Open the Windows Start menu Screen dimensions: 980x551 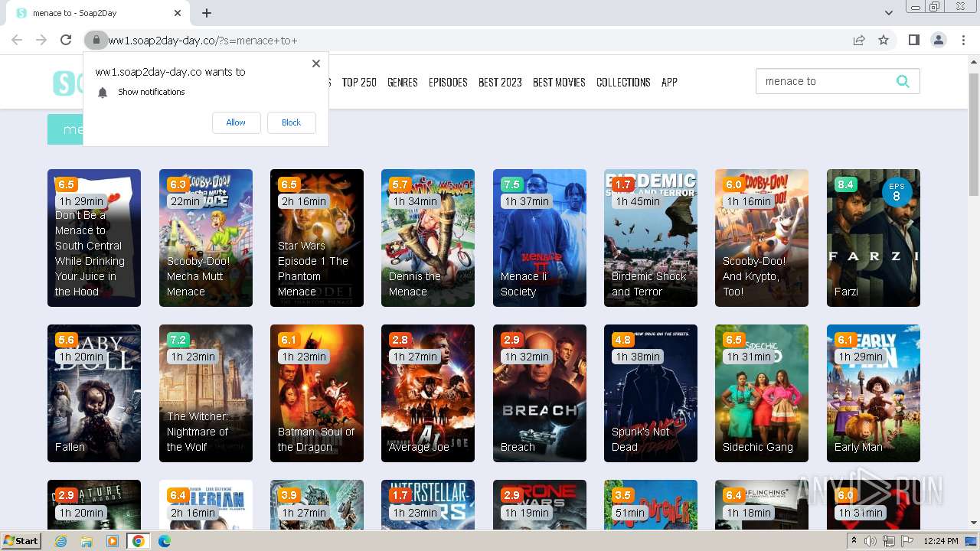pos(21,541)
